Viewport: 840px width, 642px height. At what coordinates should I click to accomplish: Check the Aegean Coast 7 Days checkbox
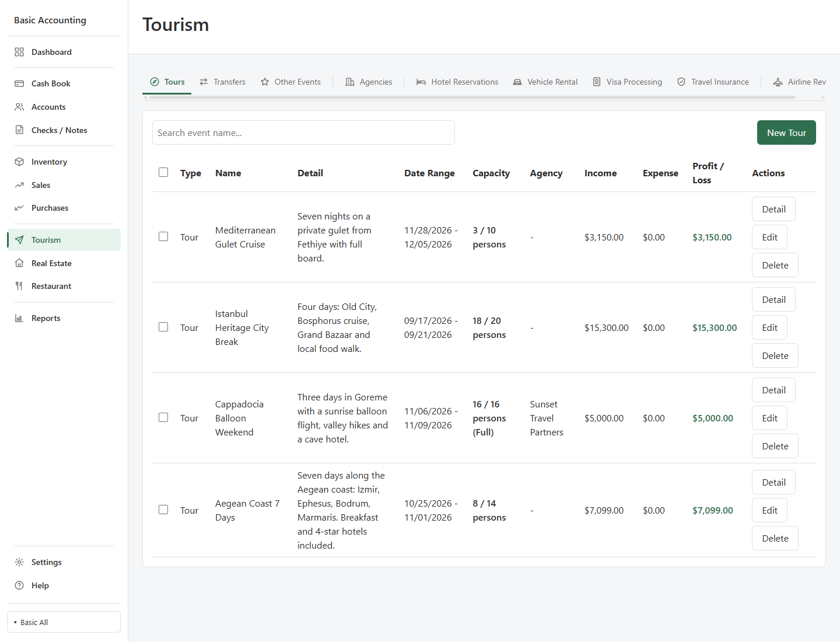(163, 510)
